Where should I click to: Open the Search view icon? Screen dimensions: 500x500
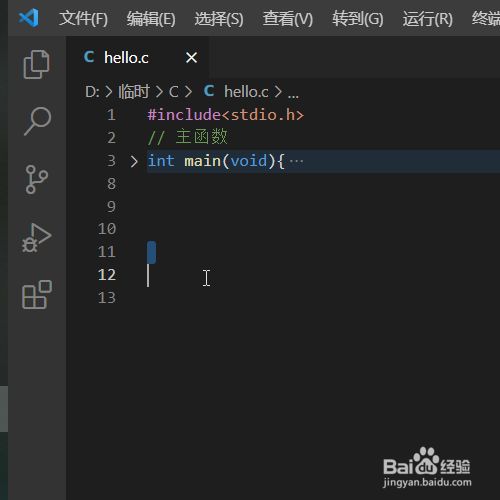[37, 121]
